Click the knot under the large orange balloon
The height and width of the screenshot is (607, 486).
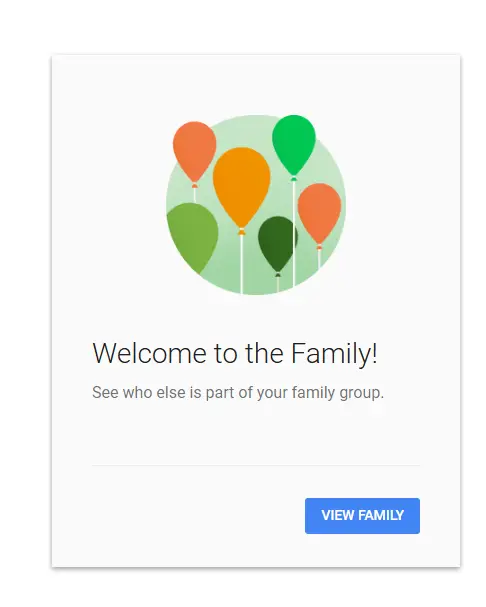pyautogui.click(x=242, y=232)
